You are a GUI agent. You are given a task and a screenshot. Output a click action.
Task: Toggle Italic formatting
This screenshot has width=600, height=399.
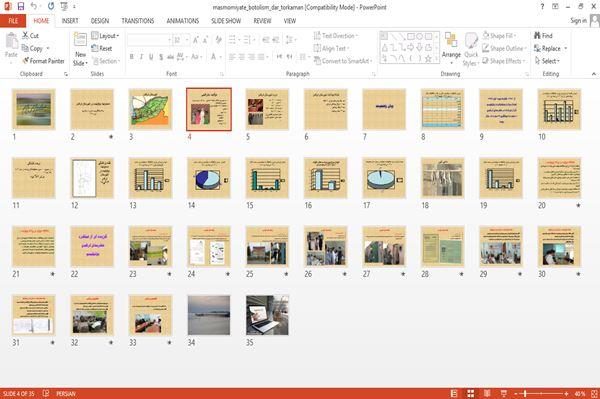pyautogui.click(x=141, y=57)
